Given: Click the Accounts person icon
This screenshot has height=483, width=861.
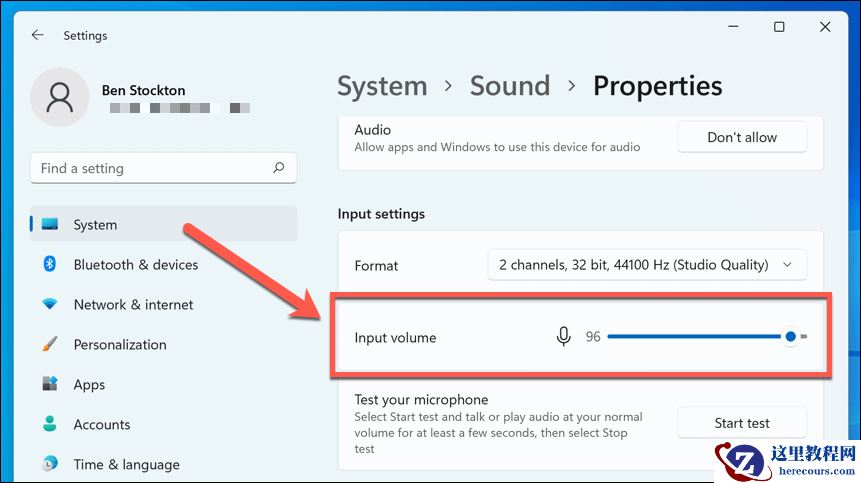Looking at the screenshot, I should pos(49,424).
